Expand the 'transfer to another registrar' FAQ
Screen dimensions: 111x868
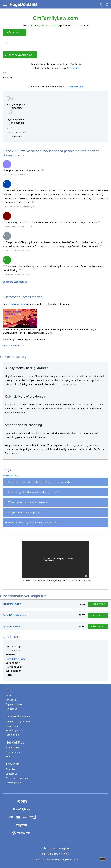point(56,482)
